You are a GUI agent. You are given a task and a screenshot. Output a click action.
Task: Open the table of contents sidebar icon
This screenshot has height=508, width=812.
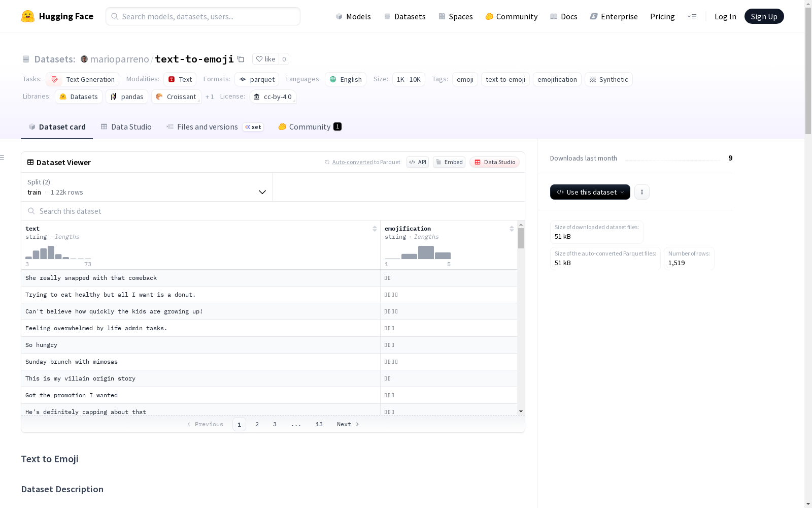click(x=3, y=157)
